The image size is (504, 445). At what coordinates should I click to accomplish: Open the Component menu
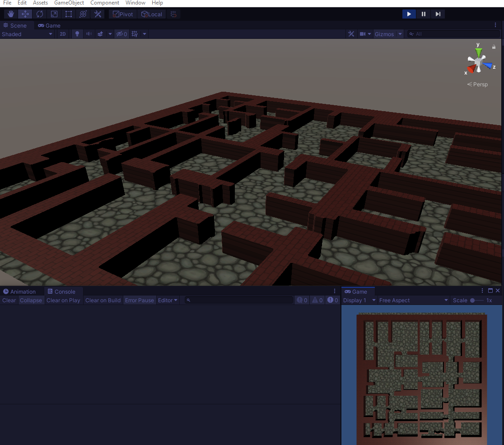(x=104, y=3)
